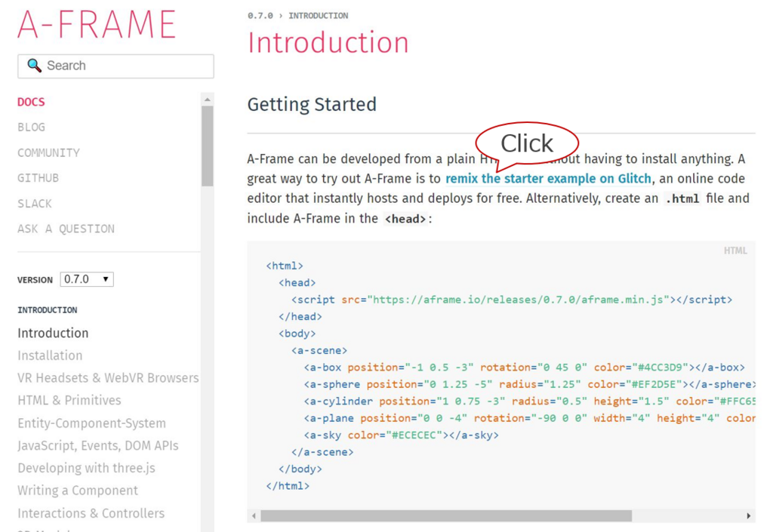Click the inline <head> code text

pyautogui.click(x=405, y=219)
